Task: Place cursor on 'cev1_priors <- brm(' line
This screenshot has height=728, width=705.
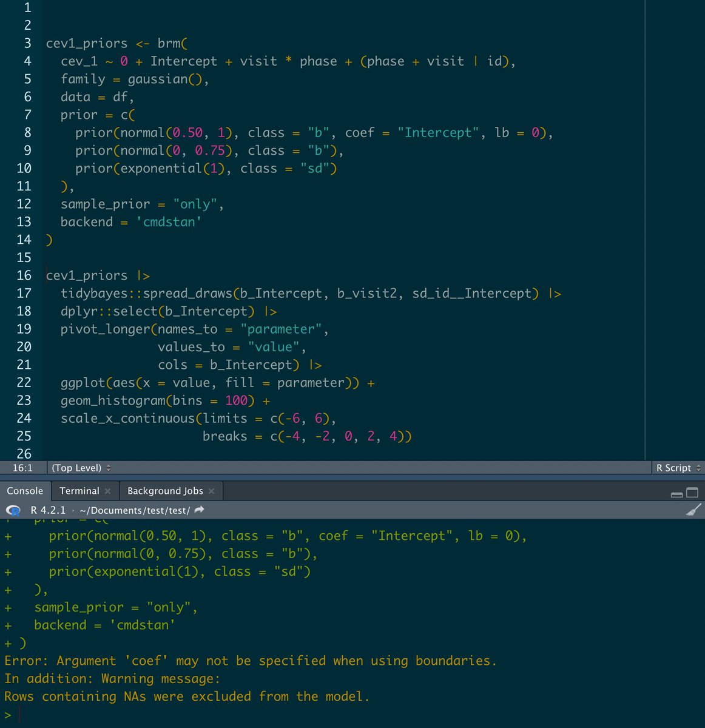Action: pos(117,43)
